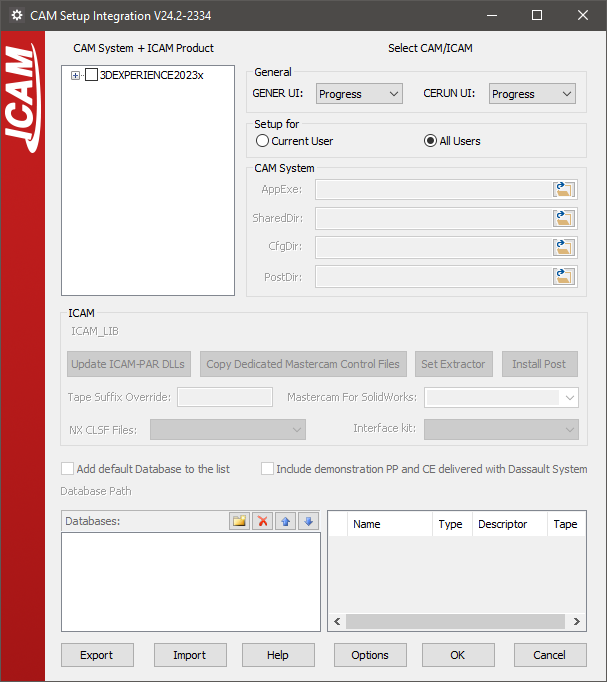Open the CERUN UI dropdown

point(532,94)
